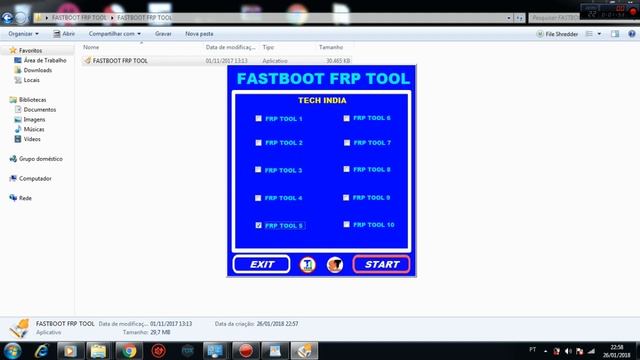This screenshot has height=360, width=640.
Task: Open the Músicas library
Action: (29, 129)
